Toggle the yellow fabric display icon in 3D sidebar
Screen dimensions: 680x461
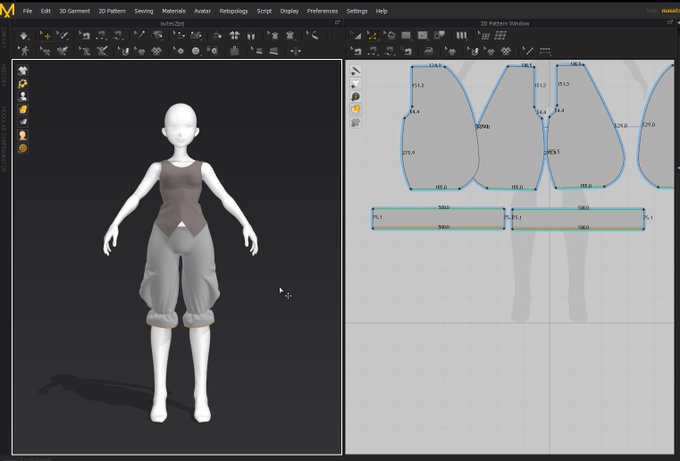click(x=22, y=109)
